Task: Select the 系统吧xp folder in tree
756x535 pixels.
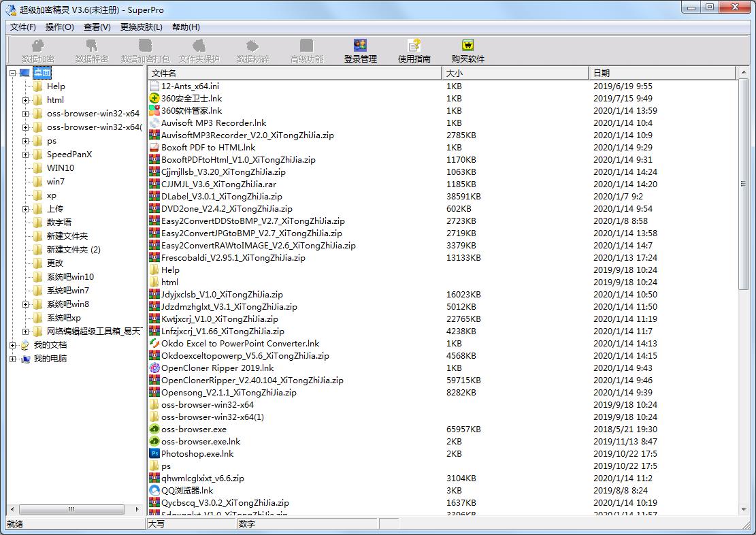Action: (64, 318)
